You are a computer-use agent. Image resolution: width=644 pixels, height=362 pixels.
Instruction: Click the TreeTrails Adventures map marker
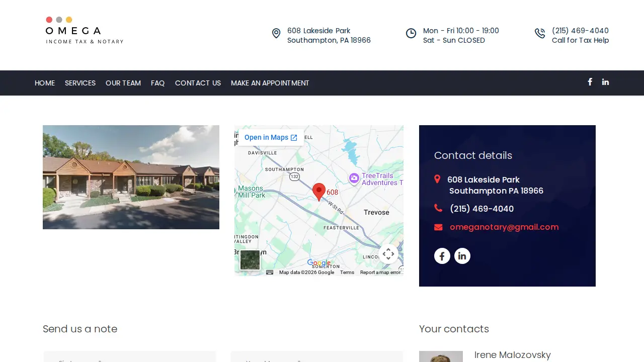(x=354, y=178)
